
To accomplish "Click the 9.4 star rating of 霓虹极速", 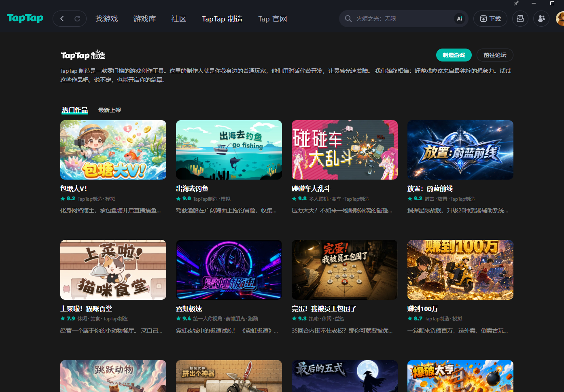I will pyautogui.click(x=184, y=319).
